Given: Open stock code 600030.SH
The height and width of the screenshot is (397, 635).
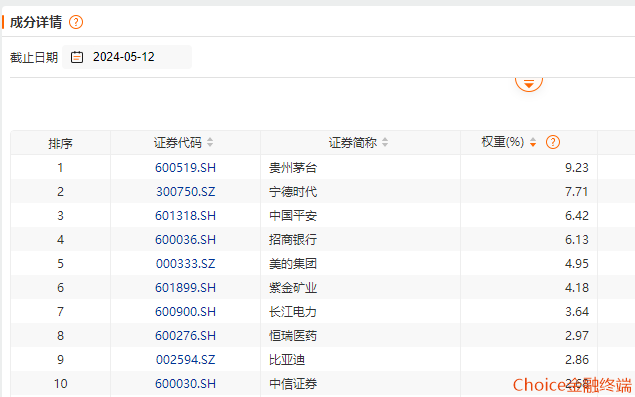Looking at the screenshot, I should click(185, 384).
